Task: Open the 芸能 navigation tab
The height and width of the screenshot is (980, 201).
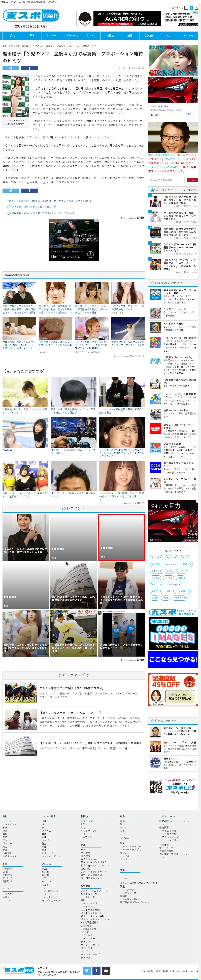Action: [12, 35]
